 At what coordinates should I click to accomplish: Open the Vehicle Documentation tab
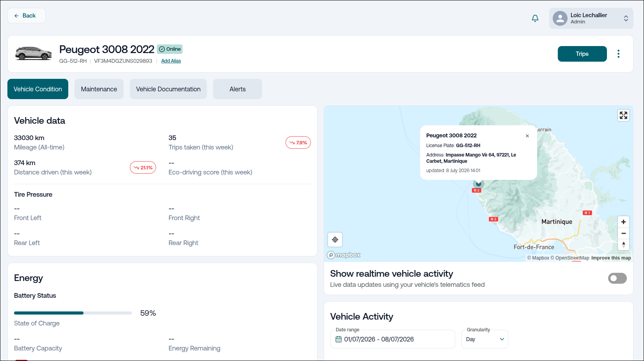coord(168,89)
